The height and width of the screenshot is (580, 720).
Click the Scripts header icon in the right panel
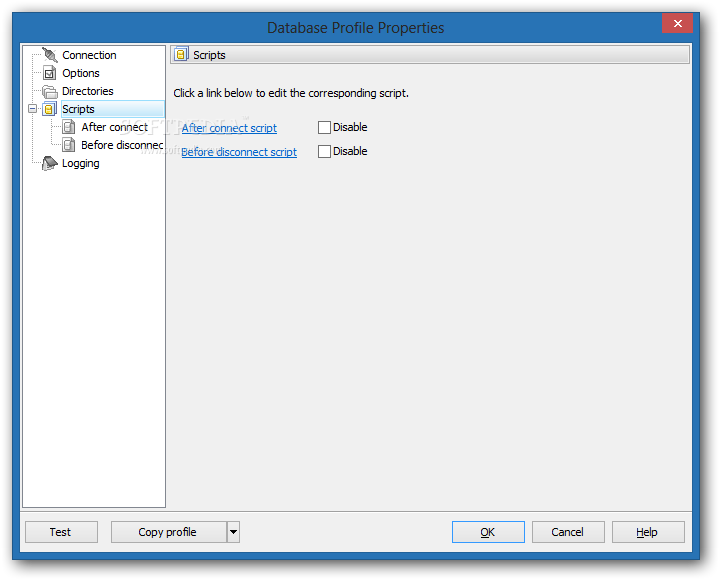click(x=181, y=55)
